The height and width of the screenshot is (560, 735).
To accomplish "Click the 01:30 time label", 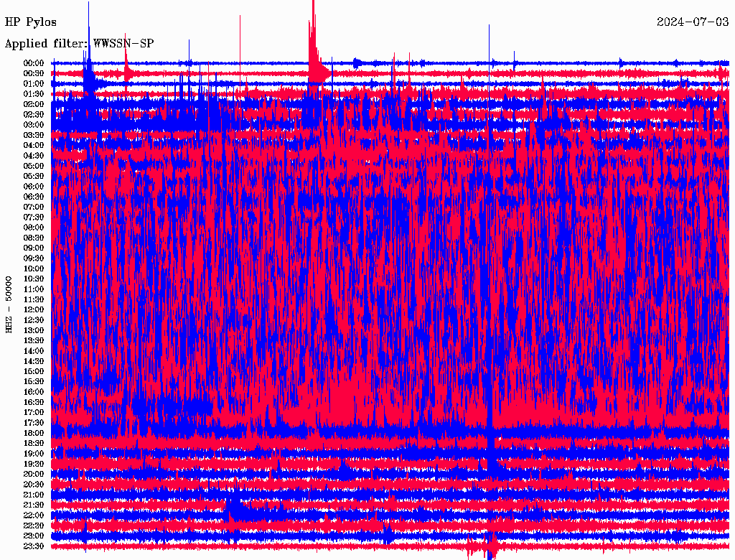I will (33, 94).
